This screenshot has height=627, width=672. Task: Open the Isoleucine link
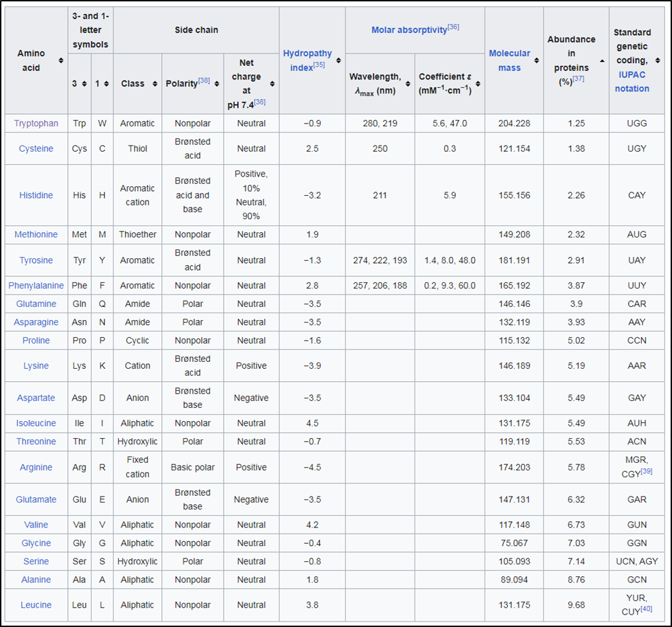coord(36,423)
